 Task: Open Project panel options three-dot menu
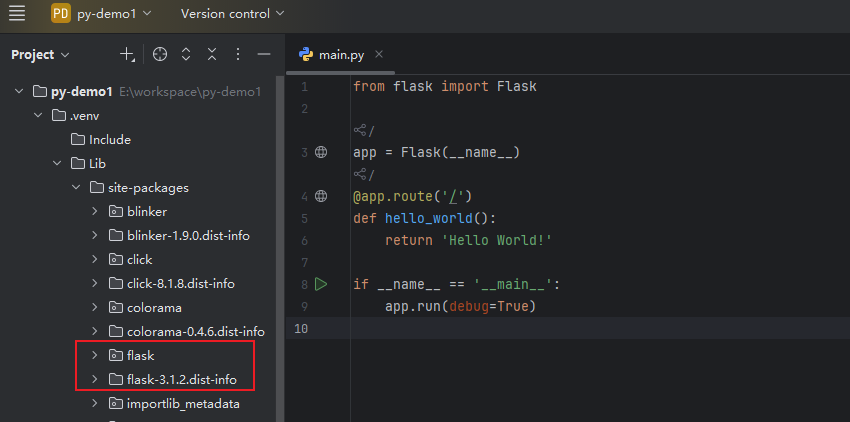tap(238, 54)
